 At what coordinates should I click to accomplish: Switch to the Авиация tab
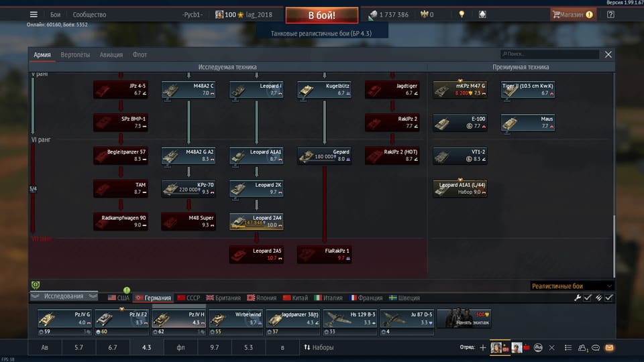click(x=111, y=54)
